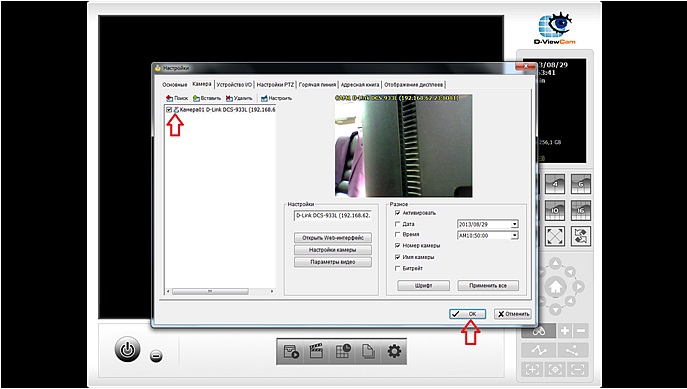Switch to 16-camera split layout

click(581, 210)
